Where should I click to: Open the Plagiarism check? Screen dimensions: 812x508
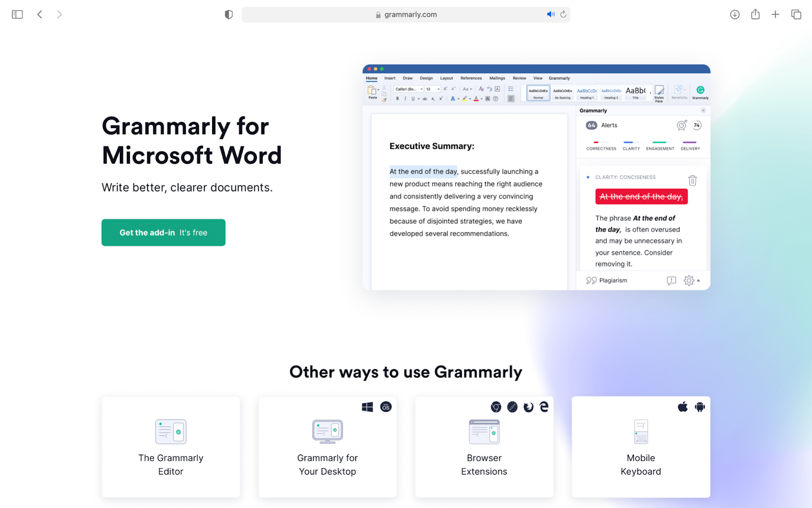click(x=606, y=280)
